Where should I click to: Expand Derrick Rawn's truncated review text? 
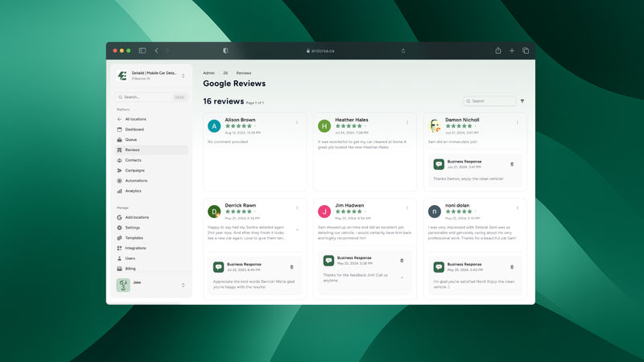(x=297, y=230)
